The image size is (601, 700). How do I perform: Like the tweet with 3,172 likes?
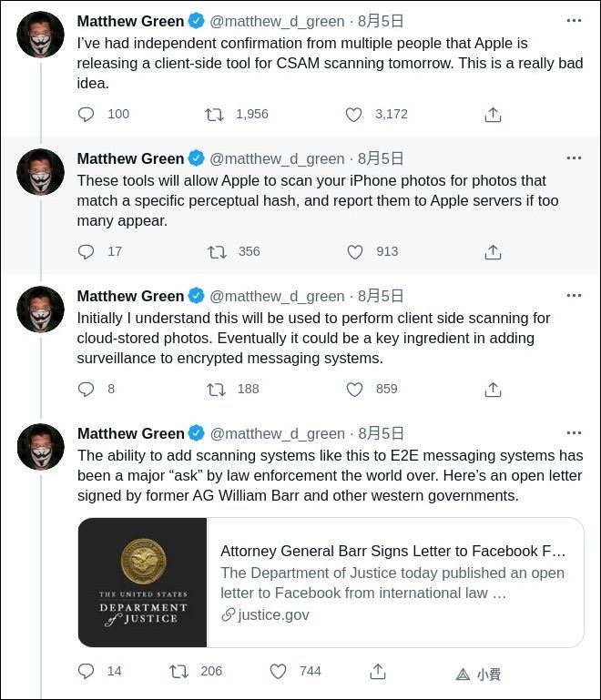pos(353,115)
